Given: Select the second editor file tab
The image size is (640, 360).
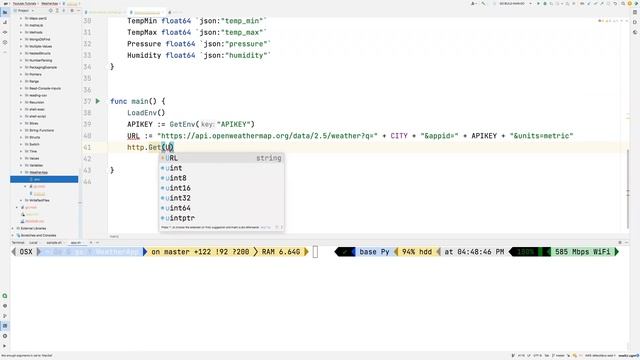Looking at the screenshot, I should 147,12.
